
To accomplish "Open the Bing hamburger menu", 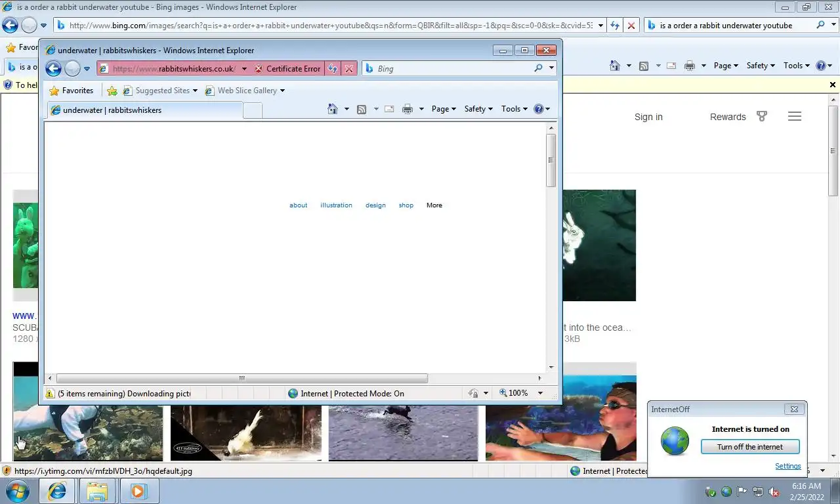I will click(x=795, y=117).
